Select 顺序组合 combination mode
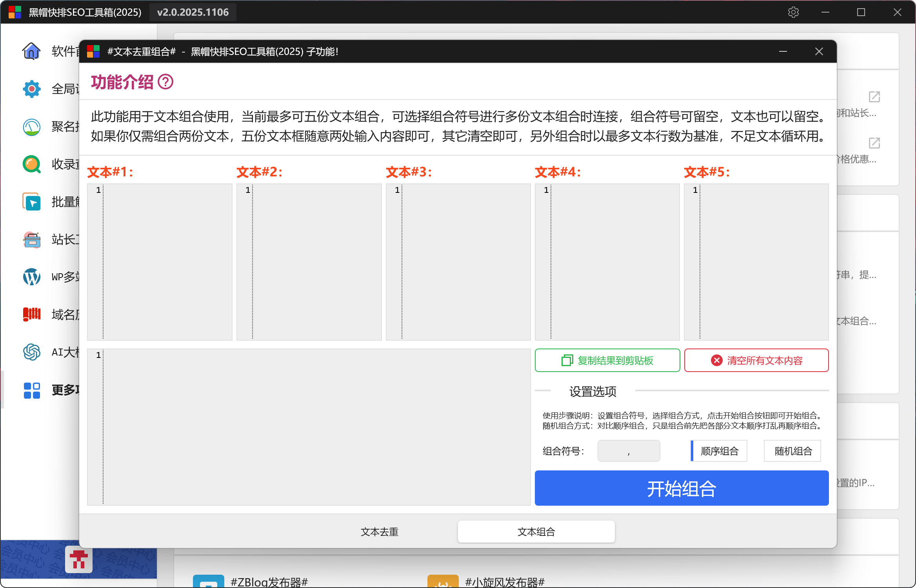 719,451
